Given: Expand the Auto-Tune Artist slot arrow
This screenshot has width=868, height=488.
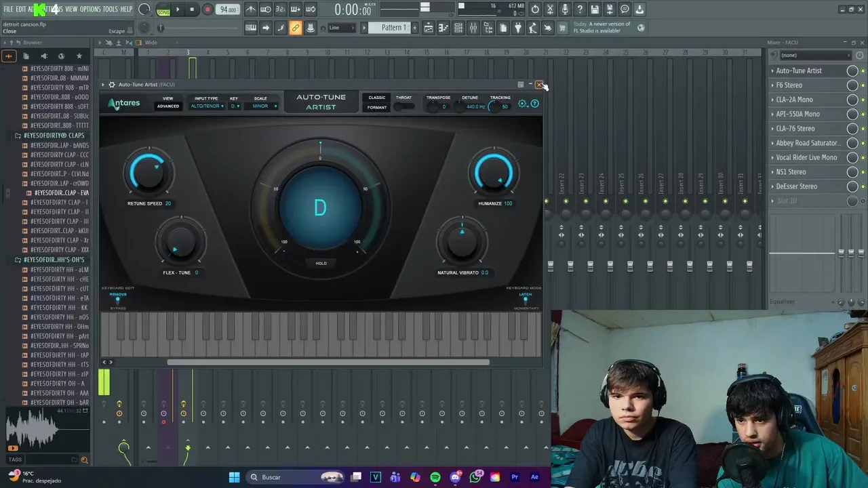Looking at the screenshot, I should pyautogui.click(x=772, y=70).
